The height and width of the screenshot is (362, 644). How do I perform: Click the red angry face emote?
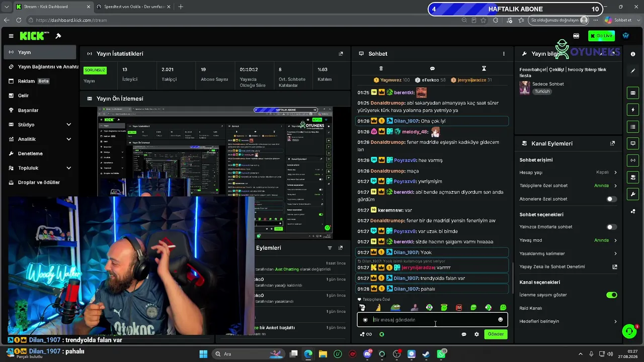coord(459,307)
